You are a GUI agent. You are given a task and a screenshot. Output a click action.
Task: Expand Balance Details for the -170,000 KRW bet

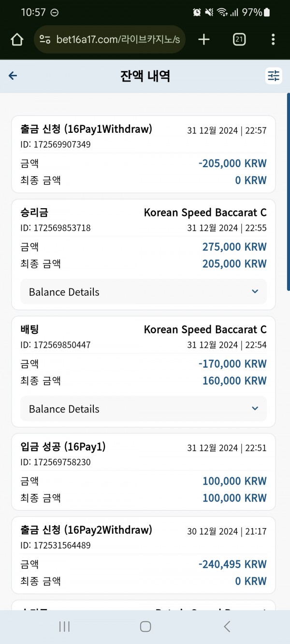click(144, 409)
